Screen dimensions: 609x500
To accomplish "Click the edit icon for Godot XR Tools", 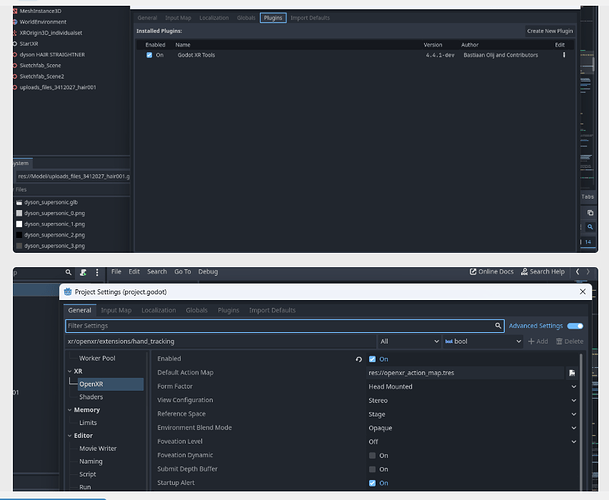I will 564,55.
